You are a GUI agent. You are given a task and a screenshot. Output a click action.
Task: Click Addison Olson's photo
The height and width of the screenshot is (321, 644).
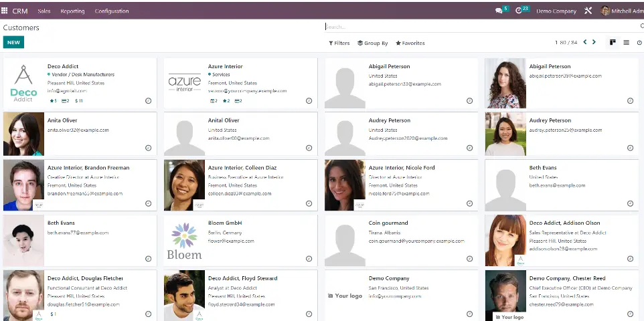coord(505,241)
